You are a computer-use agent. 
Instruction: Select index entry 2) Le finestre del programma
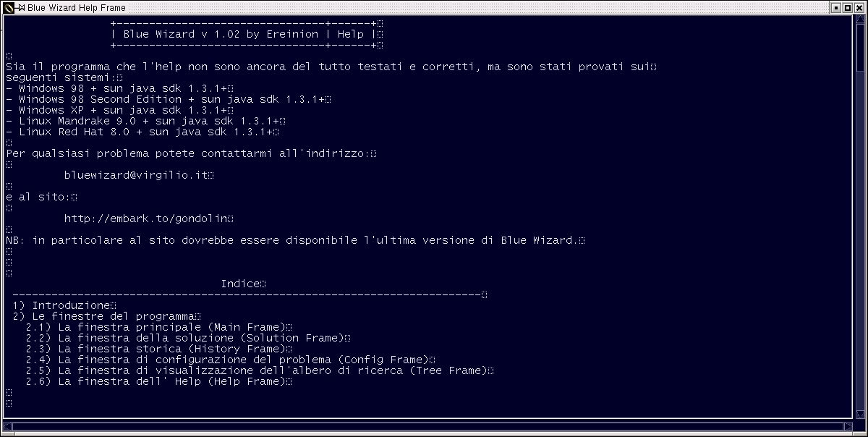tap(103, 316)
